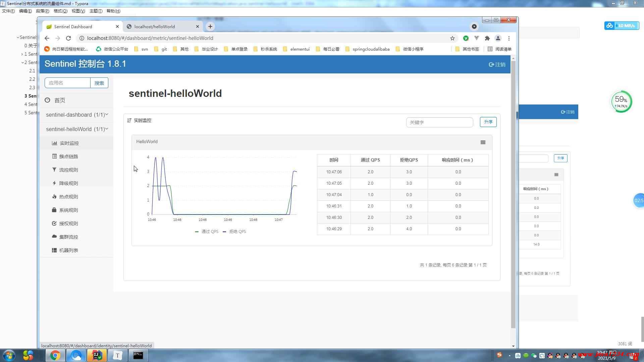This screenshot has width=644, height=362.
Task: Open 降级规则 degrade rules
Action: [68, 183]
